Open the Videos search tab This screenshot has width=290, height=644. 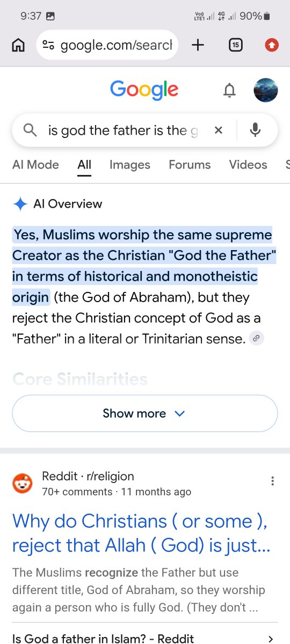coord(248,165)
